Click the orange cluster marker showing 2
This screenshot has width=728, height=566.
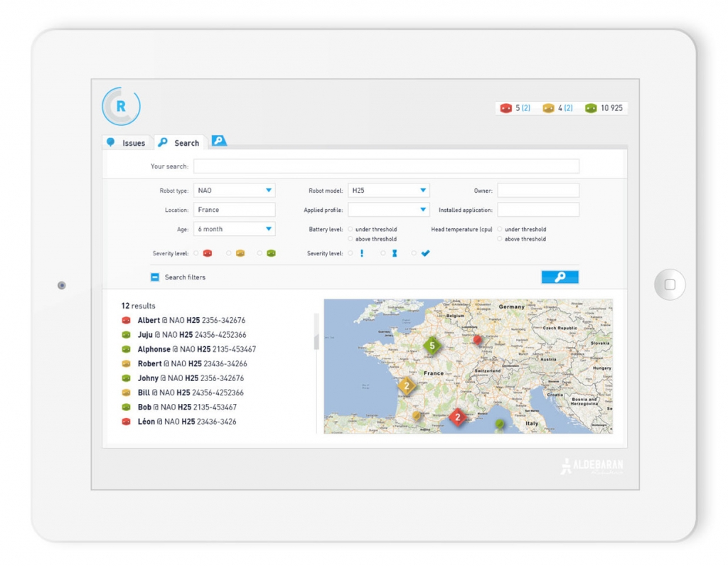click(406, 386)
